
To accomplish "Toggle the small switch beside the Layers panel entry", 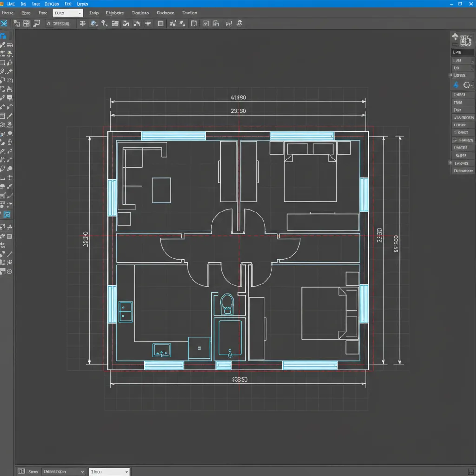I will pyautogui.click(x=450, y=163).
